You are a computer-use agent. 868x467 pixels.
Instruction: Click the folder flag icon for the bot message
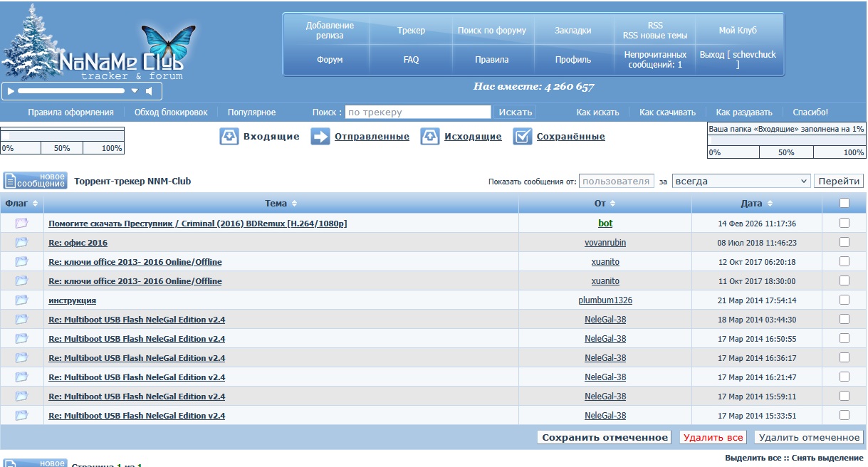(x=21, y=224)
